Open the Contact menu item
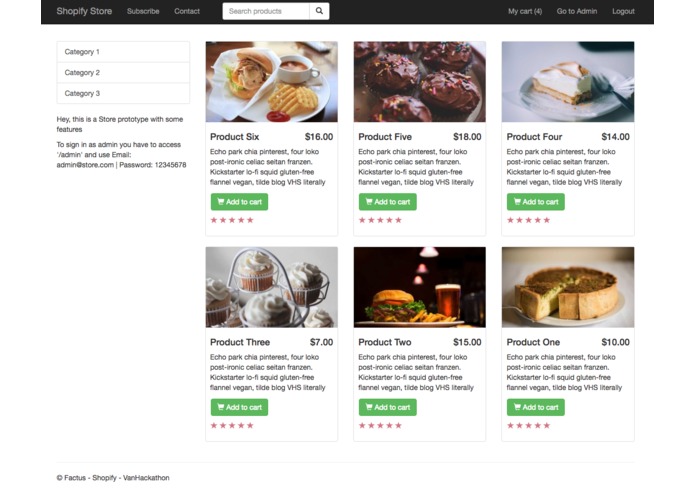The height and width of the screenshot is (494, 695). tap(187, 11)
